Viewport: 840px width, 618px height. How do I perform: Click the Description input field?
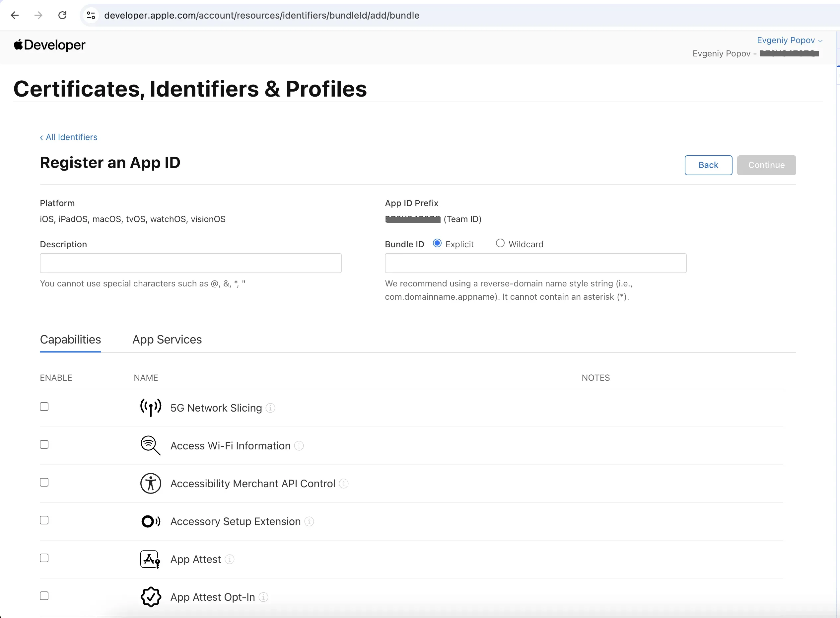(x=191, y=263)
